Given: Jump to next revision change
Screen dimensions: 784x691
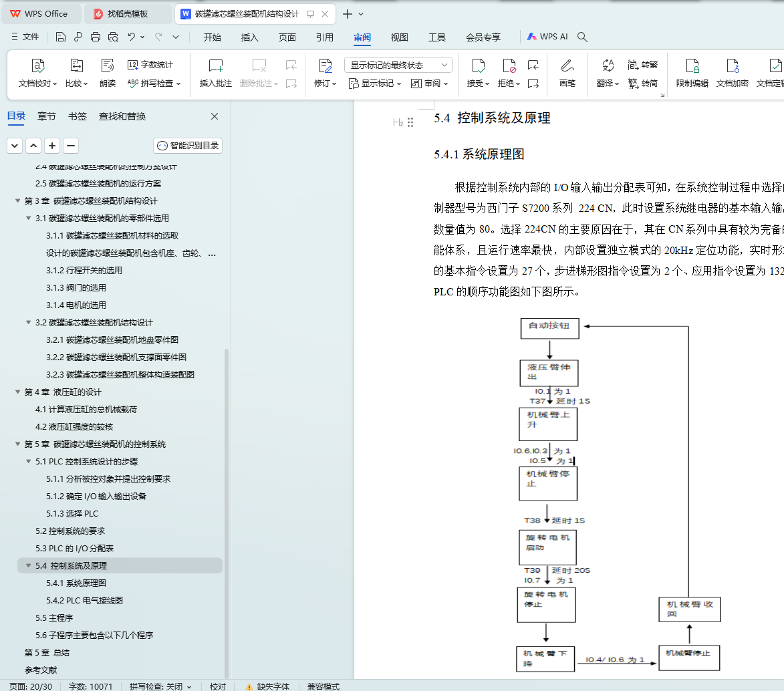Looking at the screenshot, I should pyautogui.click(x=533, y=83).
